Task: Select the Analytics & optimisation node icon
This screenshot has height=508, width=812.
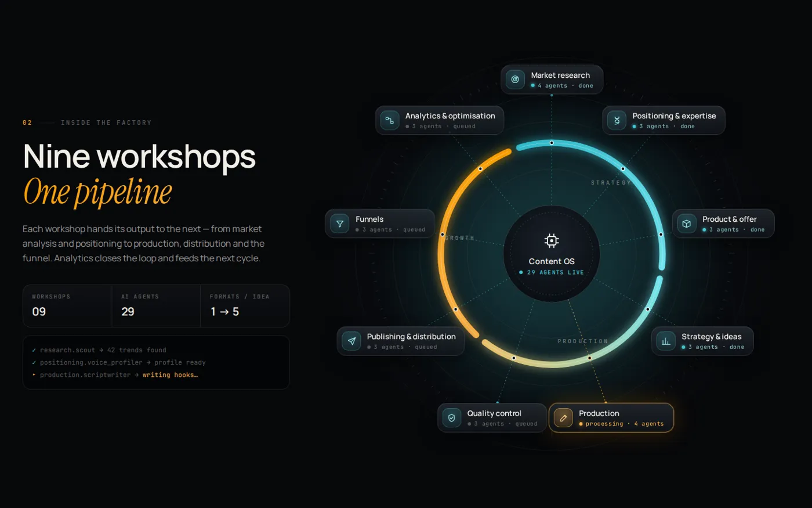Action: point(390,120)
